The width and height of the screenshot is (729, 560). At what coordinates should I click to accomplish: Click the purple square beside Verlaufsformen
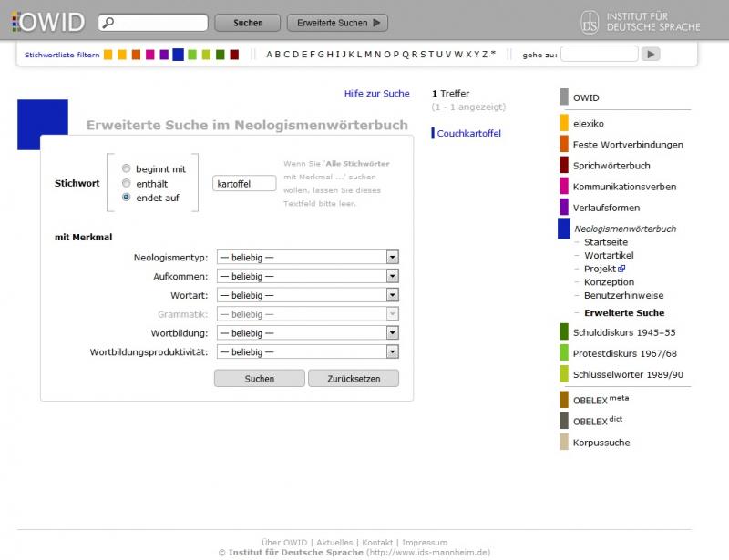pos(564,207)
